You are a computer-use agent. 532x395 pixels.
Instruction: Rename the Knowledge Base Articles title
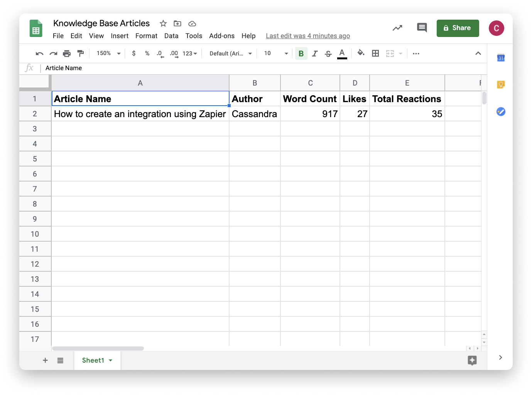101,23
